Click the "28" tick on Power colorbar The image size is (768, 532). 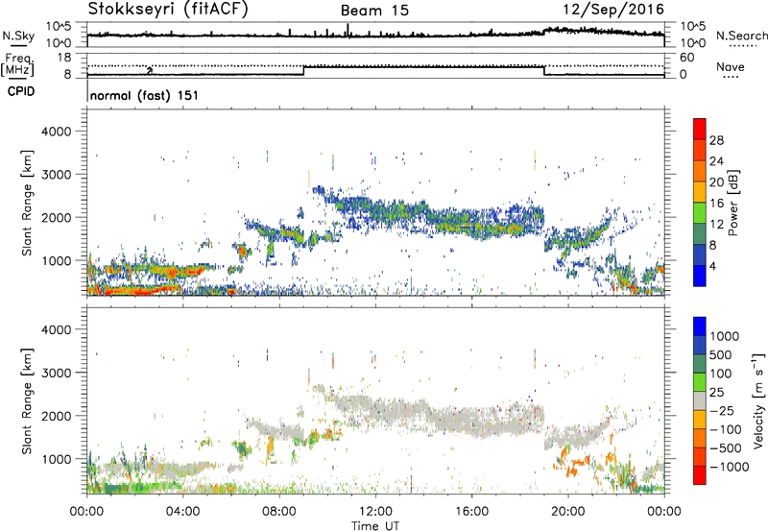(716, 140)
